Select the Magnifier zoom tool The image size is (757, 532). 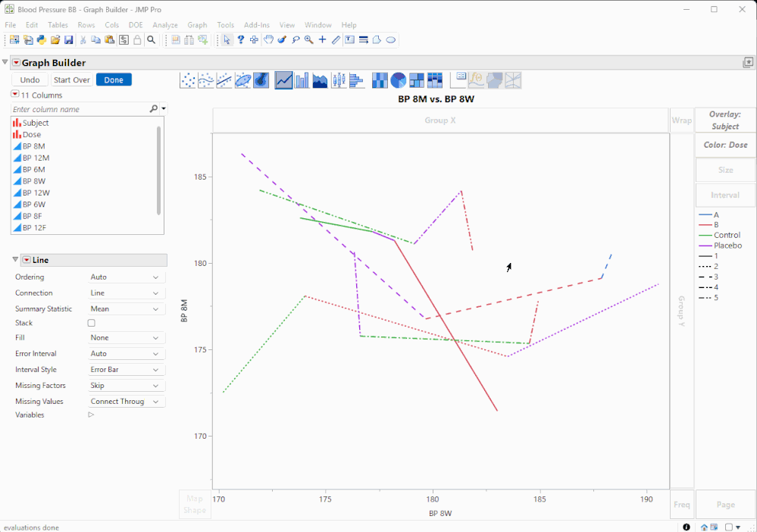tap(309, 39)
